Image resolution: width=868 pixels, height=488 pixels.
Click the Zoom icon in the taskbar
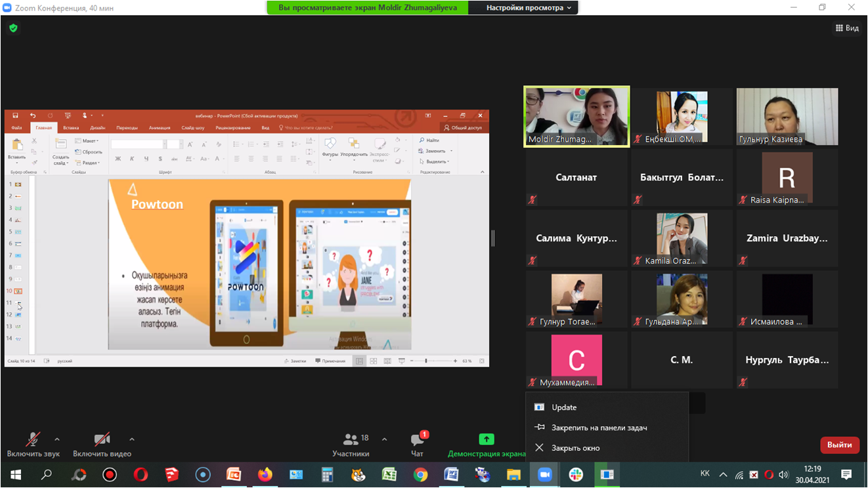[544, 474]
